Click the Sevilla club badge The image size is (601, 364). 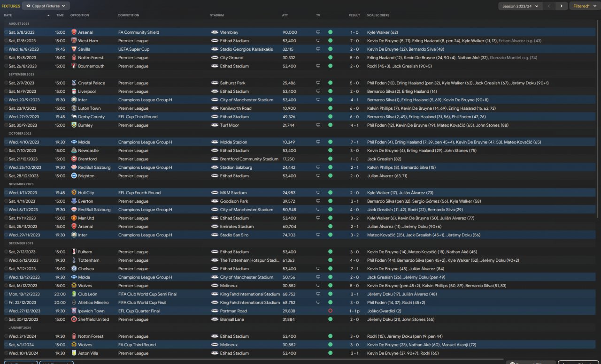74,49
